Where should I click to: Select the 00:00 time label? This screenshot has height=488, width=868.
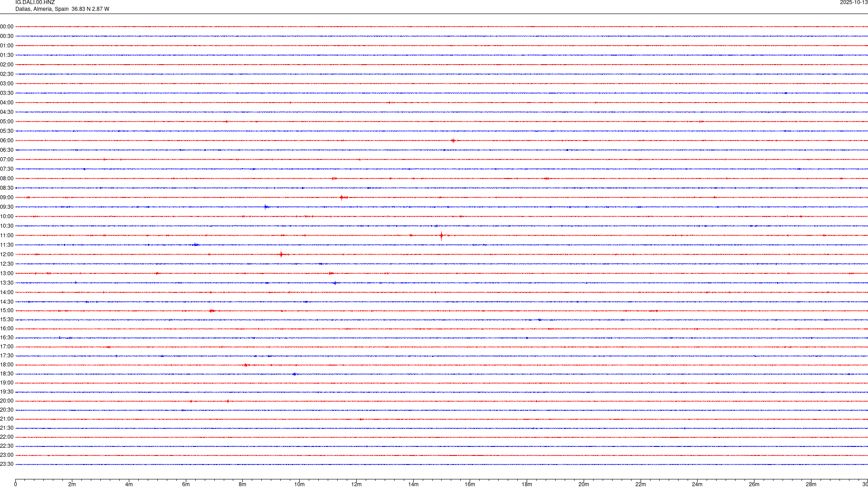tap(7, 27)
